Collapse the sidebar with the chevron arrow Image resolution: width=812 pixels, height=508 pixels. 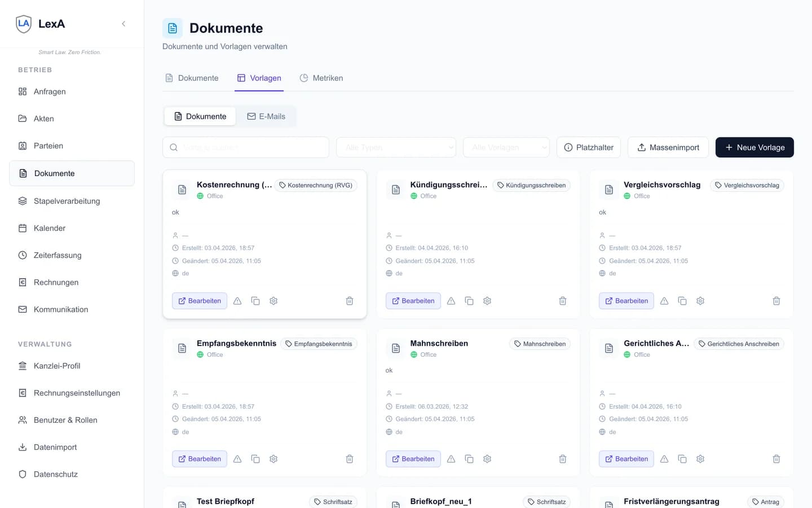[x=123, y=24]
